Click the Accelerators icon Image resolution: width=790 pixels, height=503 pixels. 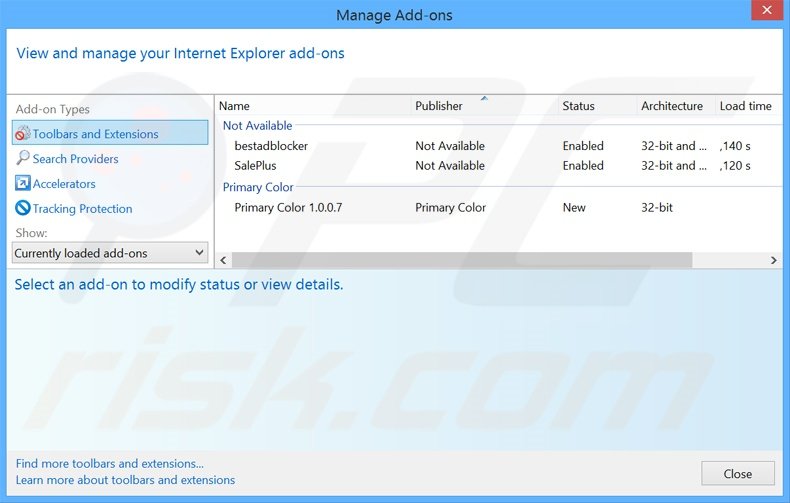click(23, 184)
